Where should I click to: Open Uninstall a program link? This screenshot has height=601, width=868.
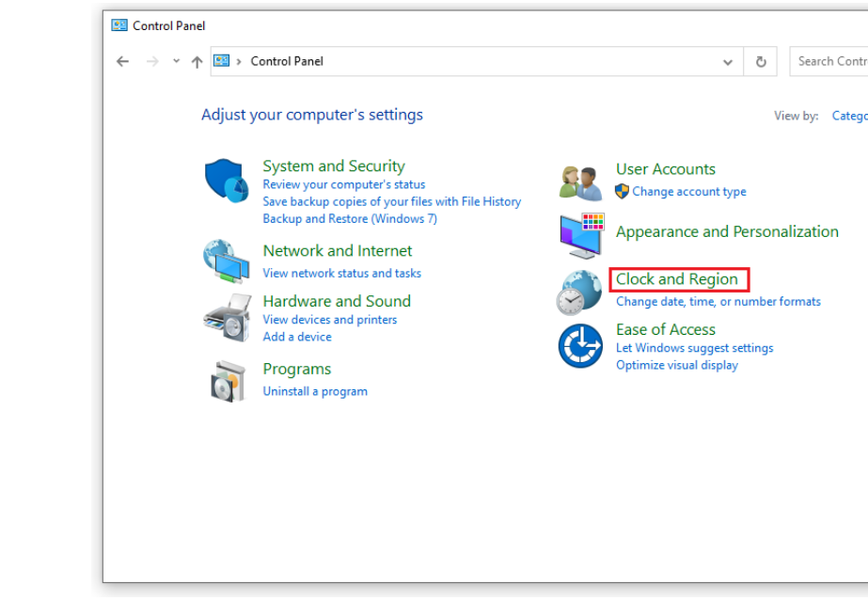(315, 391)
